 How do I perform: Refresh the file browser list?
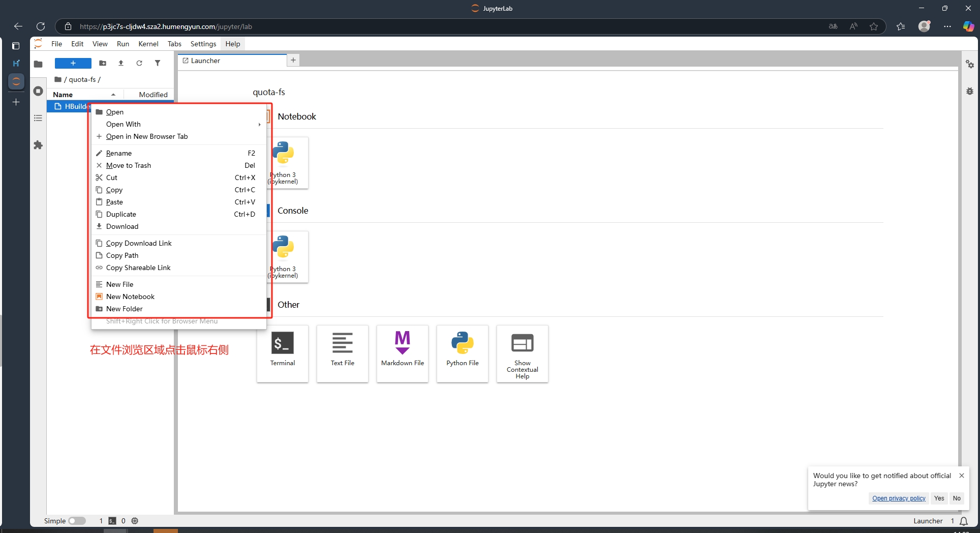(x=139, y=63)
